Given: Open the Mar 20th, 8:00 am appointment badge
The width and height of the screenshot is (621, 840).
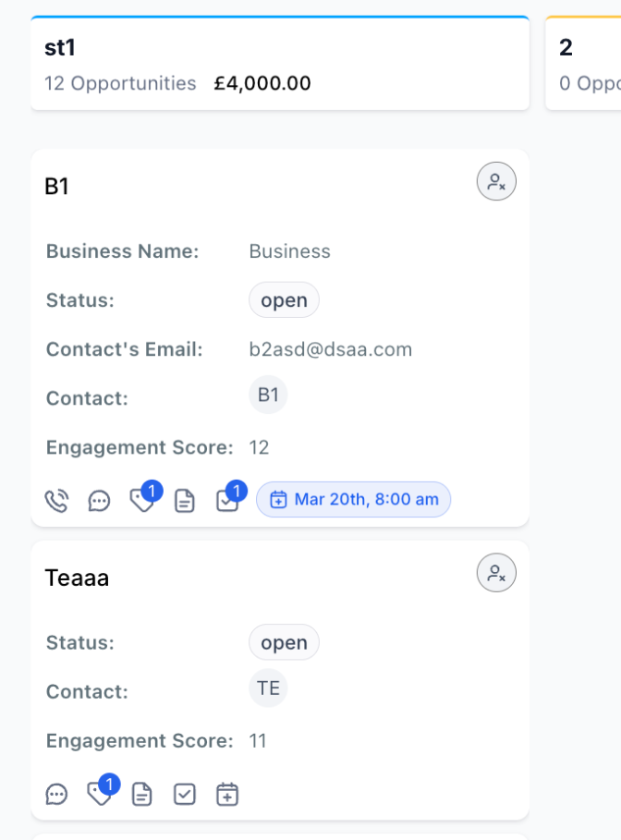Looking at the screenshot, I should [x=354, y=499].
